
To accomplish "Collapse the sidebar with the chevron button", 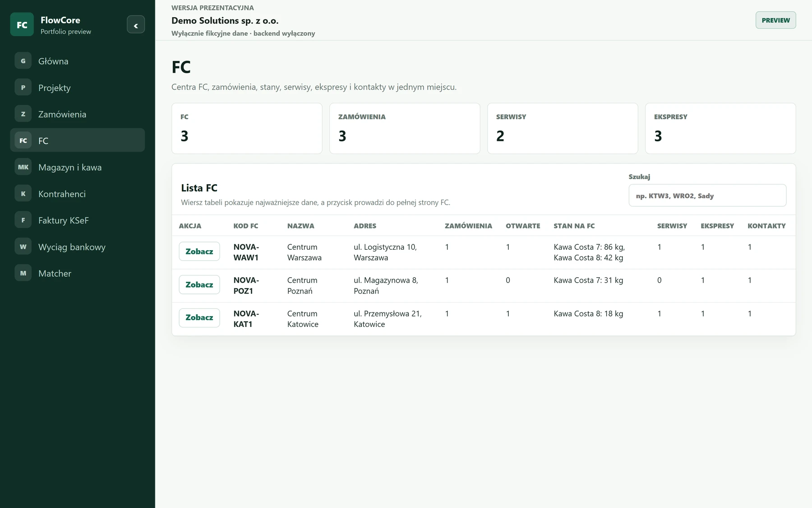I will (x=136, y=24).
